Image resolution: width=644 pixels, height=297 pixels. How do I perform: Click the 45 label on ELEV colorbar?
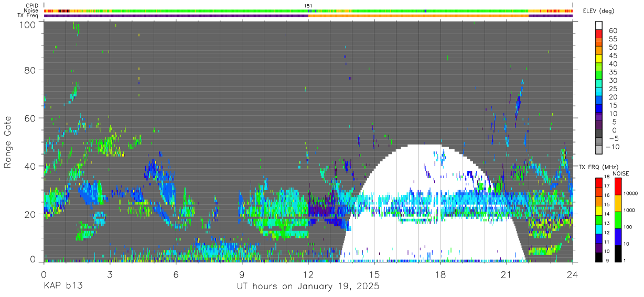click(613, 56)
